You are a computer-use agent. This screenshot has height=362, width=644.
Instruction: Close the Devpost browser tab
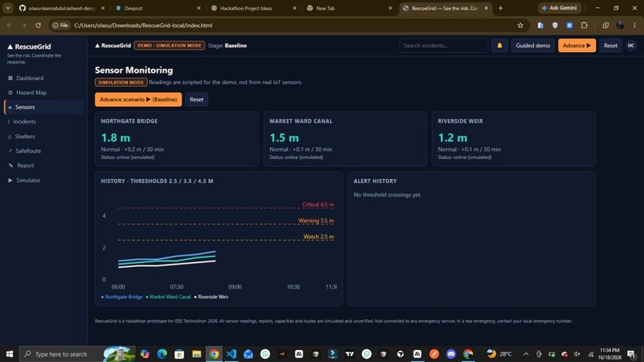[x=199, y=8]
